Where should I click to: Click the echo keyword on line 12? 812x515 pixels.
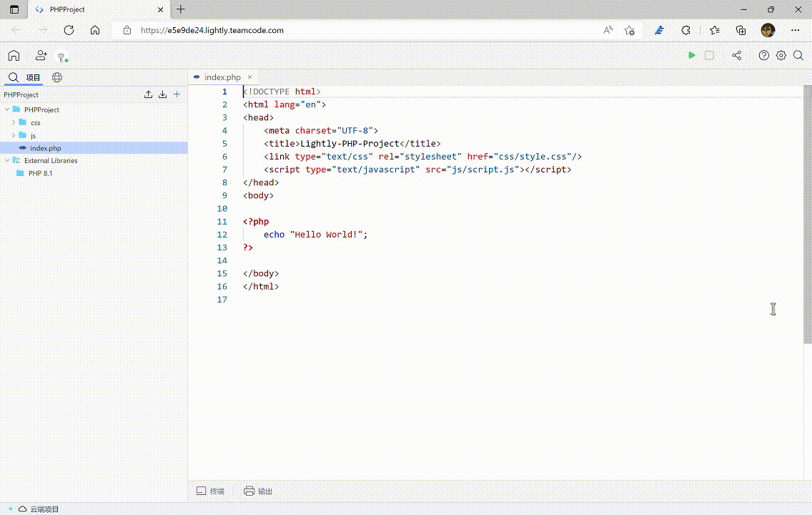(x=274, y=235)
